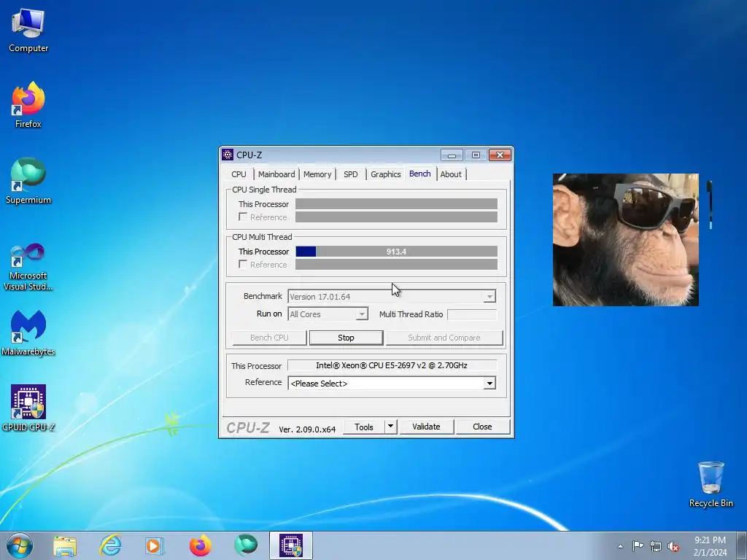This screenshot has width=747, height=560.
Task: Switch to the SPD tab
Action: (x=351, y=174)
